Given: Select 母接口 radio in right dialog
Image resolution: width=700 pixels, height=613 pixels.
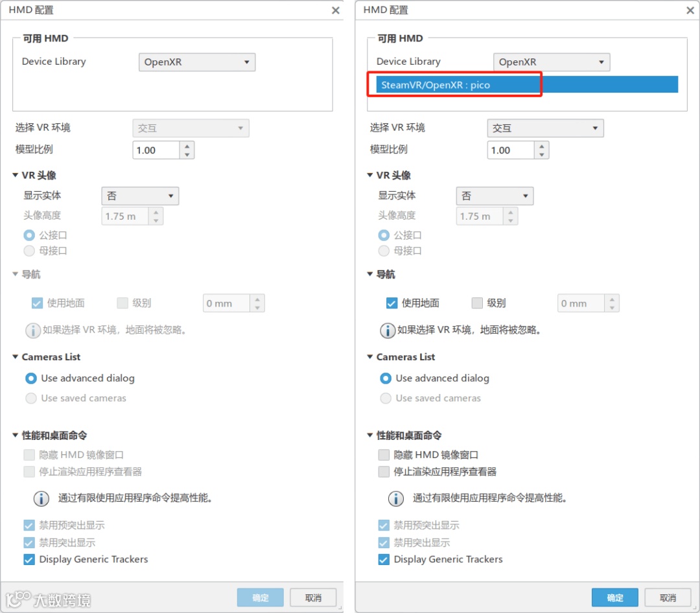Looking at the screenshot, I should click(384, 251).
